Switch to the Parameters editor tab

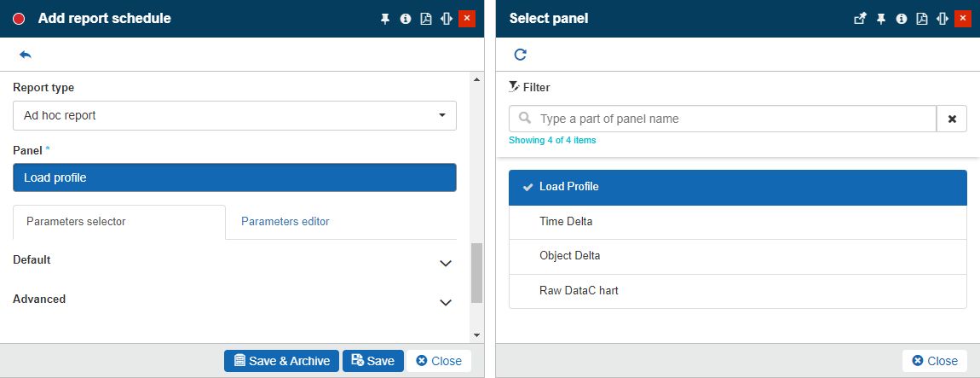tap(285, 221)
